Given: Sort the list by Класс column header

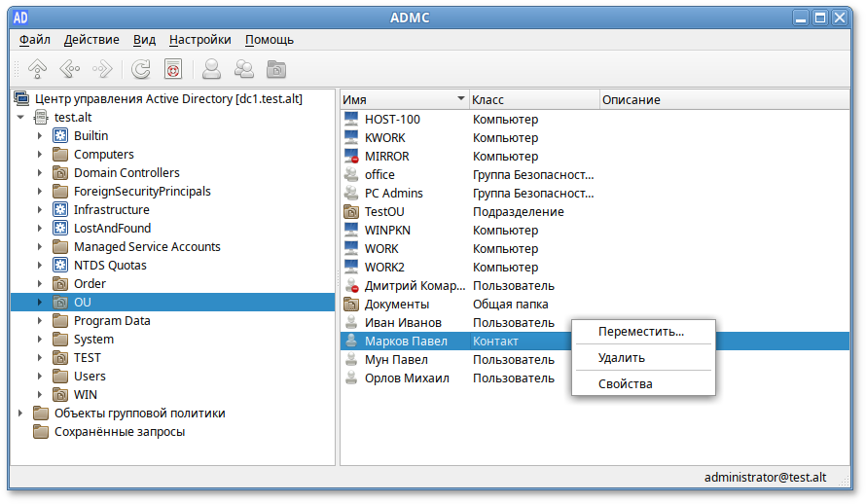Looking at the screenshot, I should click(533, 100).
